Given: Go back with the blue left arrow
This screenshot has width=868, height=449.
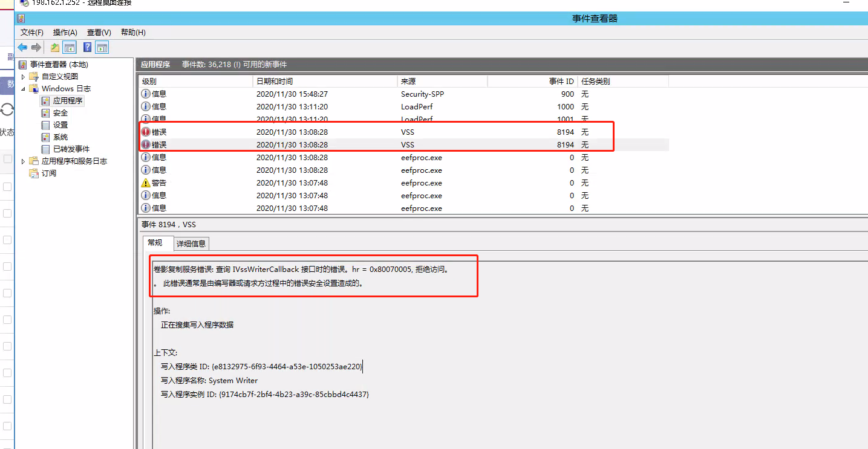Looking at the screenshot, I should click(22, 48).
